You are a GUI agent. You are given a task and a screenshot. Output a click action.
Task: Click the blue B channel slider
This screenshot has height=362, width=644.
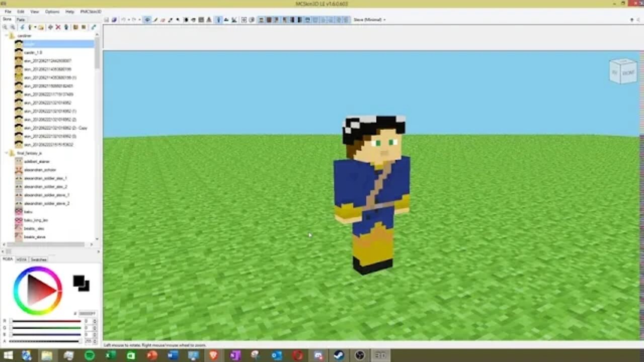(45, 334)
